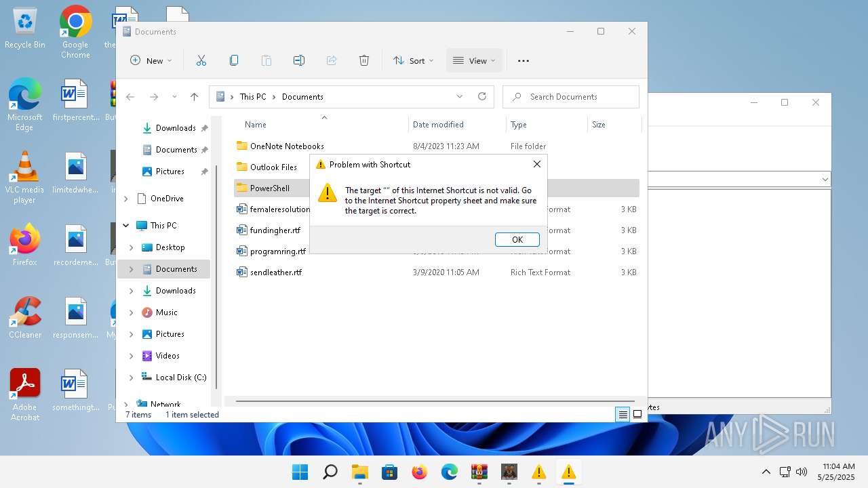The image size is (868, 488).
Task: Select pinned Documents in Quick access
Action: point(176,150)
